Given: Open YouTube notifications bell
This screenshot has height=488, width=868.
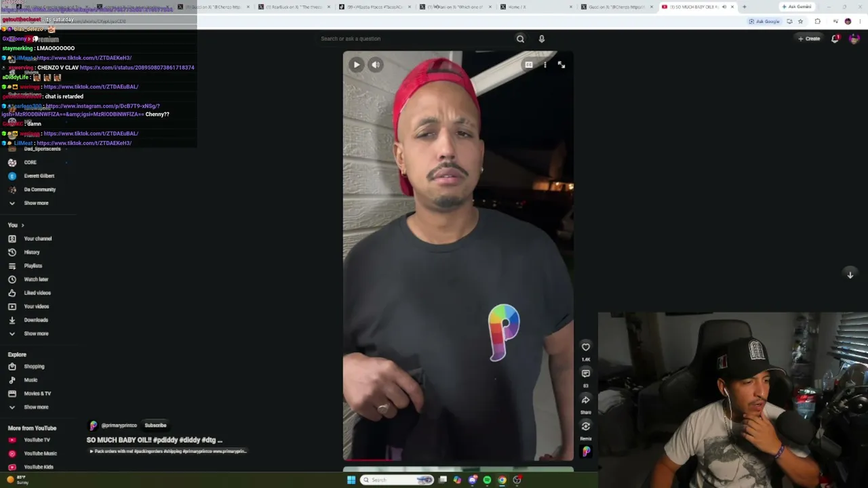Looking at the screenshot, I should coord(835,39).
